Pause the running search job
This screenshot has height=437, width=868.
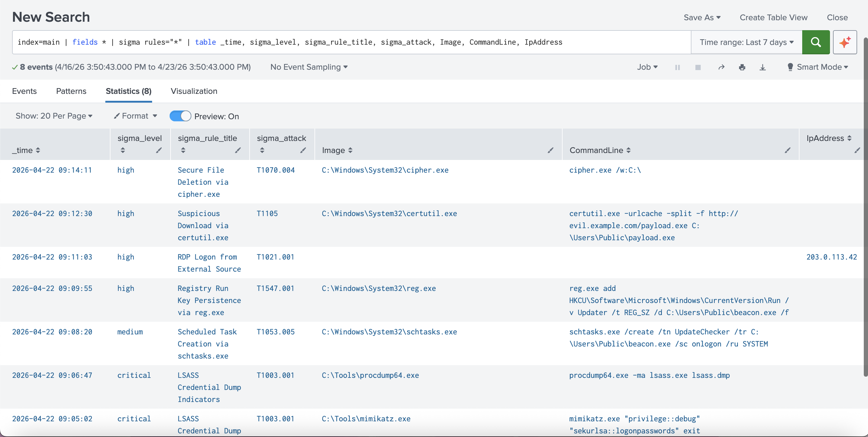677,67
